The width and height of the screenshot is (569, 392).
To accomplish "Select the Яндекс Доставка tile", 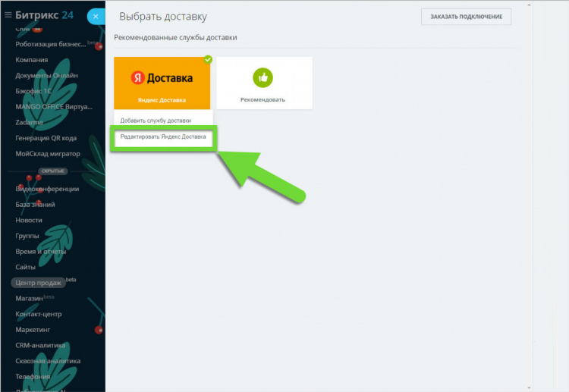I will [162, 83].
